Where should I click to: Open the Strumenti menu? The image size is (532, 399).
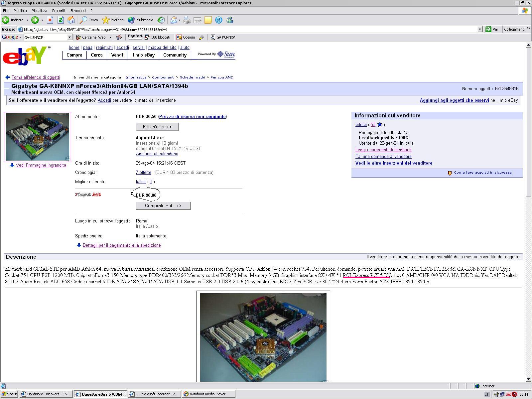click(78, 11)
